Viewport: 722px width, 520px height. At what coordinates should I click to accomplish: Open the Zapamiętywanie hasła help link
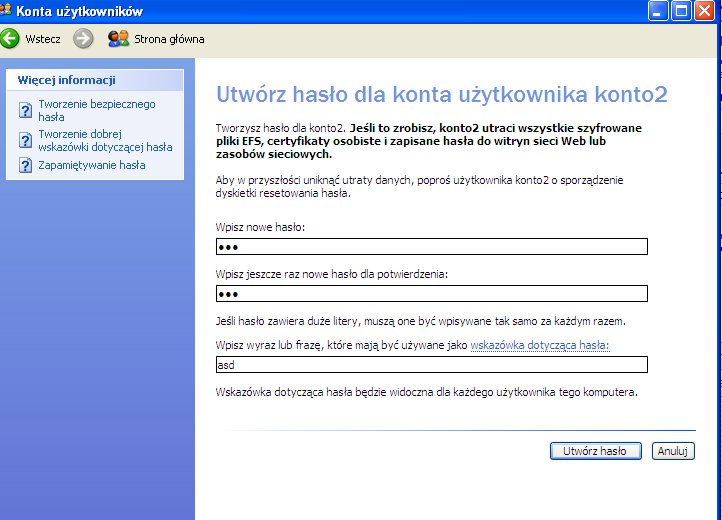91,165
